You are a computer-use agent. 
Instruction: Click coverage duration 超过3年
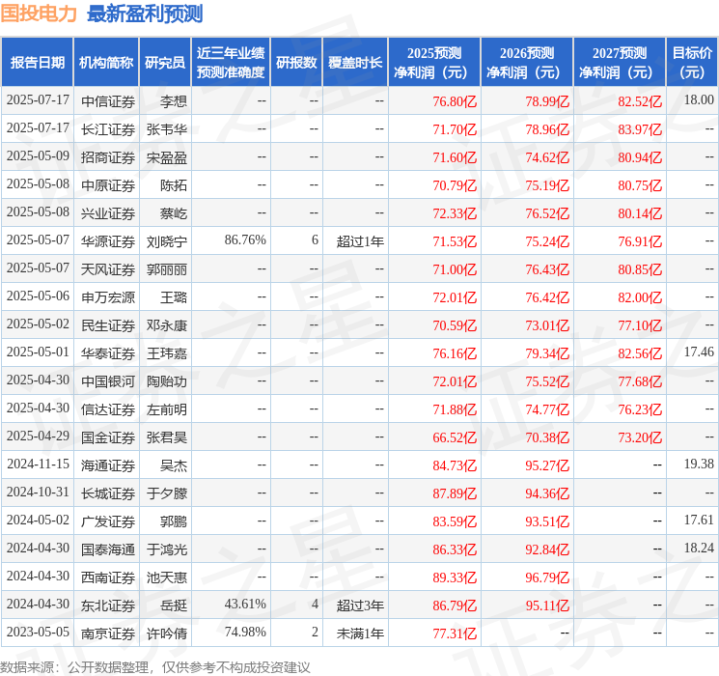click(x=360, y=605)
